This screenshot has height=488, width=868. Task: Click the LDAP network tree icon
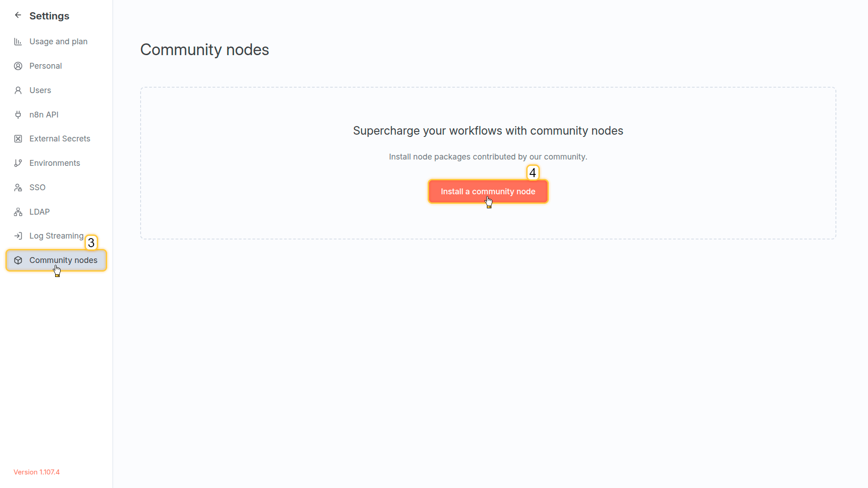coord(18,212)
